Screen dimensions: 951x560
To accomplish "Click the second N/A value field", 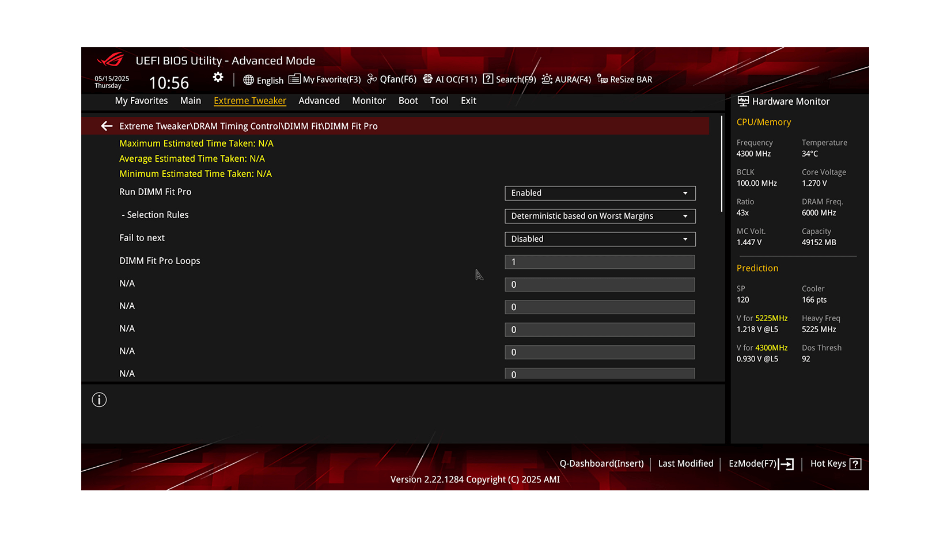I will [x=600, y=307].
